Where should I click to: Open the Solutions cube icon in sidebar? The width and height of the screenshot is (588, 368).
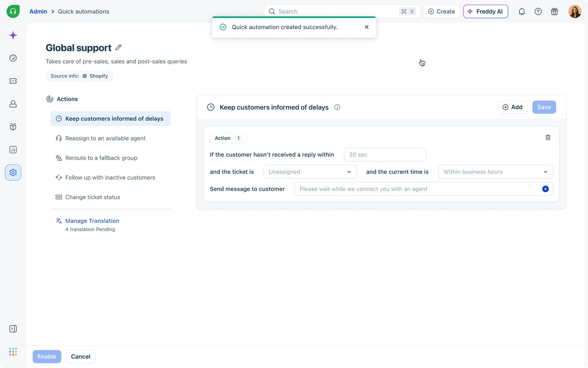pyautogui.click(x=13, y=127)
